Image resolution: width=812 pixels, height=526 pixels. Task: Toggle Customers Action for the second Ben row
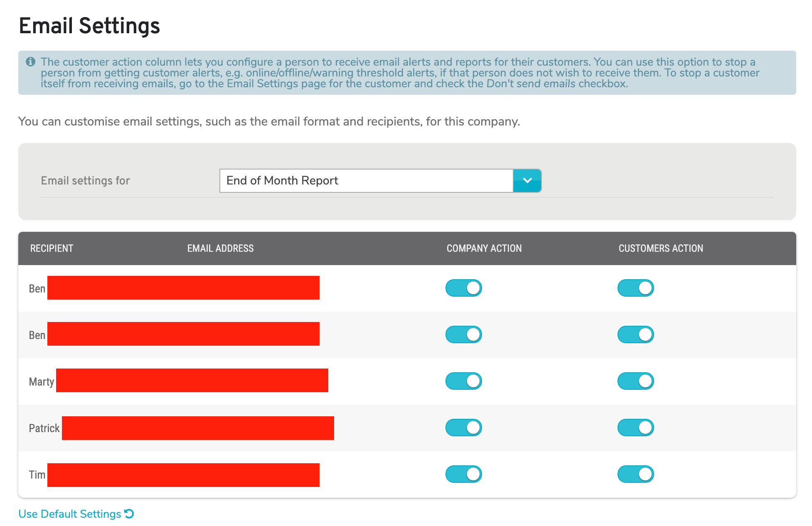coord(635,334)
